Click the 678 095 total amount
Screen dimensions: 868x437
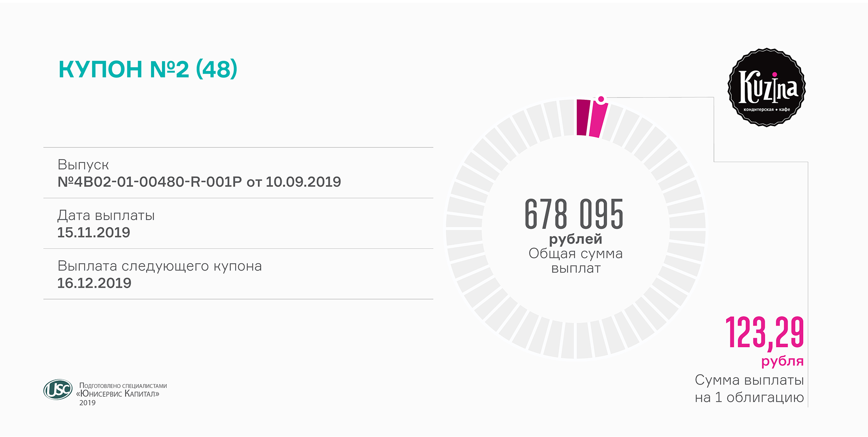[574, 214]
